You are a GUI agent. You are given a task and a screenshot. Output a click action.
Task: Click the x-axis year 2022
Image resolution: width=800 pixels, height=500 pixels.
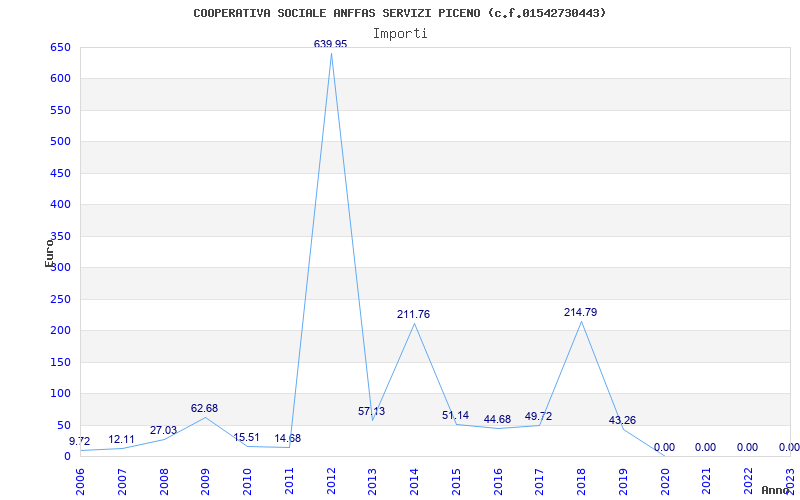pos(748,481)
